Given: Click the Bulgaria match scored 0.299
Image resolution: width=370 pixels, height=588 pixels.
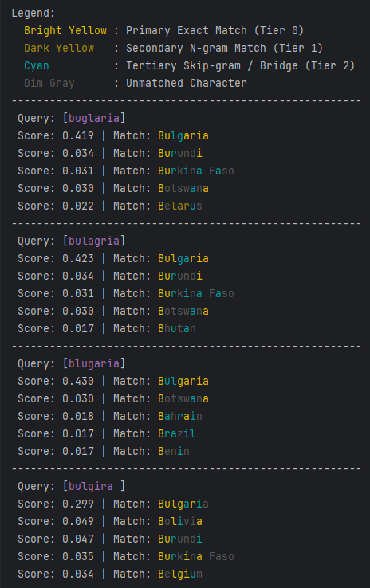Looking at the screenshot, I should tap(183, 504).
